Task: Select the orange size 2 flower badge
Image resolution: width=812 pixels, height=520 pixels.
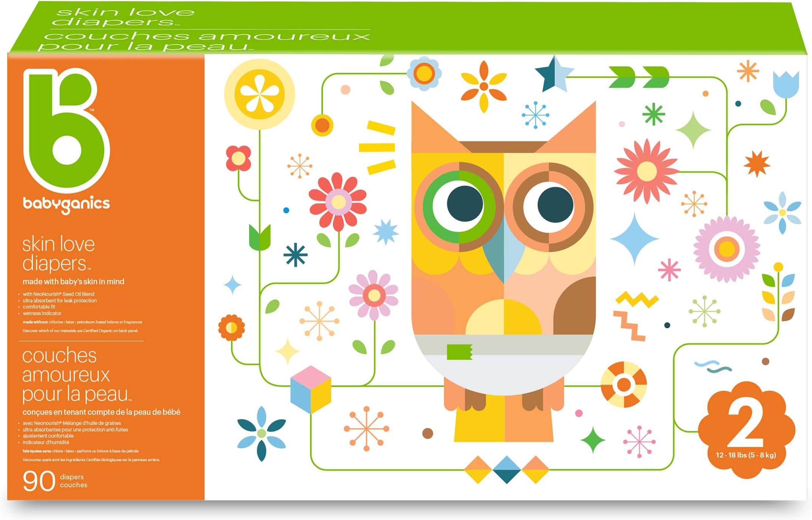Action: (x=746, y=430)
